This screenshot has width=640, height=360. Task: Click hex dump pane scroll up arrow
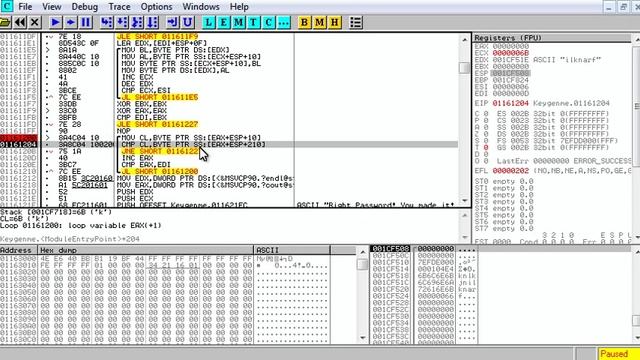(362, 252)
